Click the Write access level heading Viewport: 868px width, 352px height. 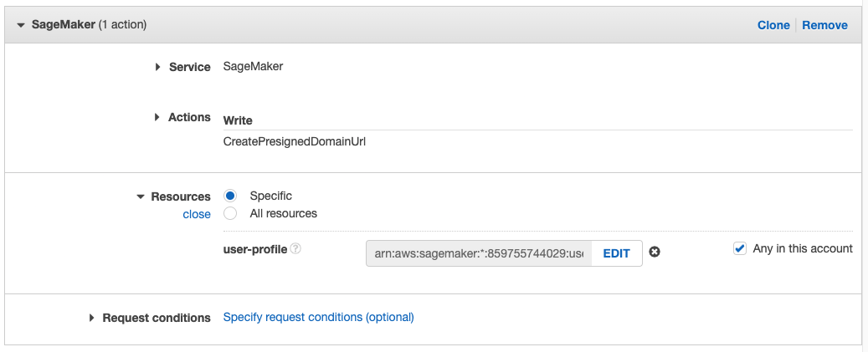[238, 120]
